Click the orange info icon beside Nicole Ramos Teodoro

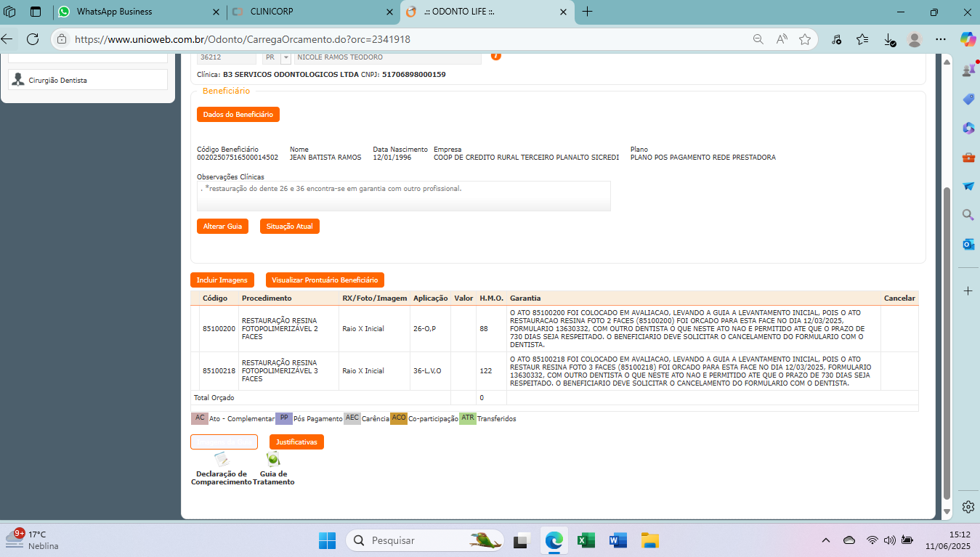tap(496, 56)
